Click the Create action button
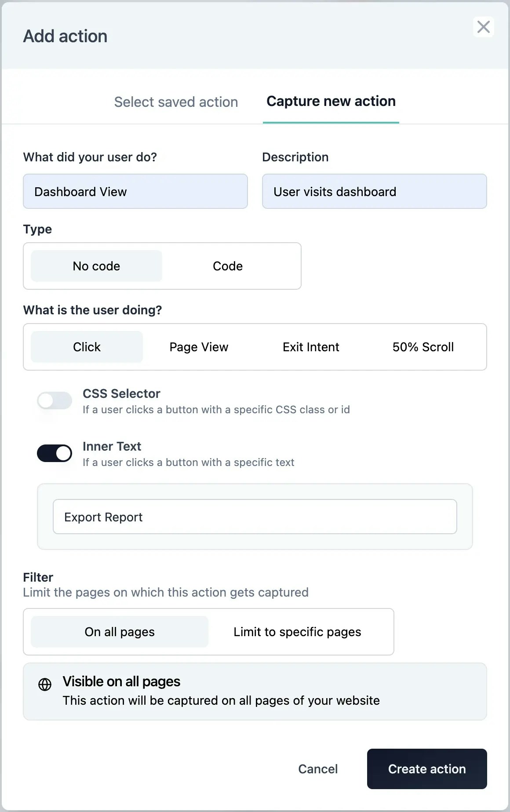The image size is (510, 812). click(x=427, y=769)
